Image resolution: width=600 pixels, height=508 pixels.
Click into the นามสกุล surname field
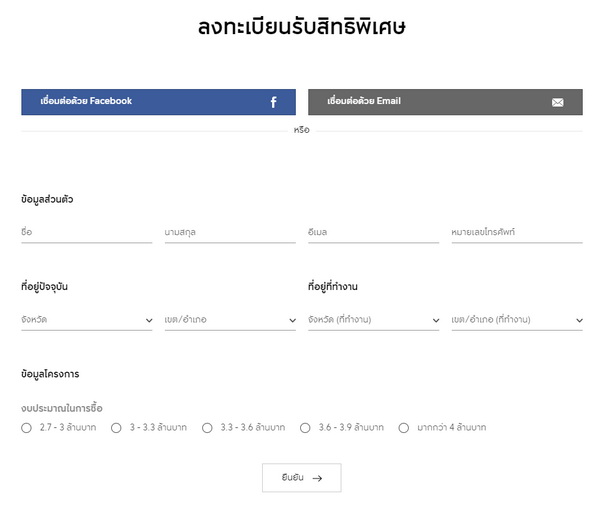(230, 233)
